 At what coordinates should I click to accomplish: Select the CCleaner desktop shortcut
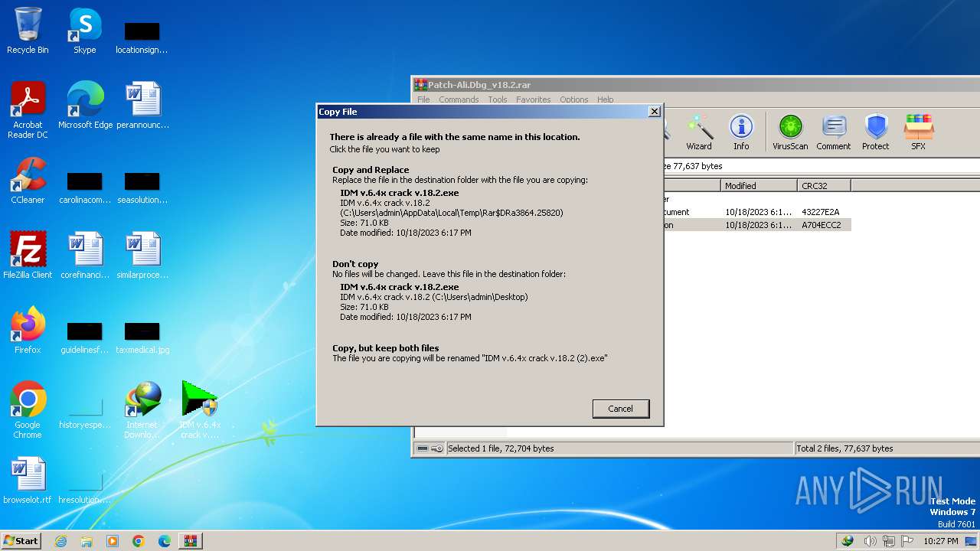28,181
